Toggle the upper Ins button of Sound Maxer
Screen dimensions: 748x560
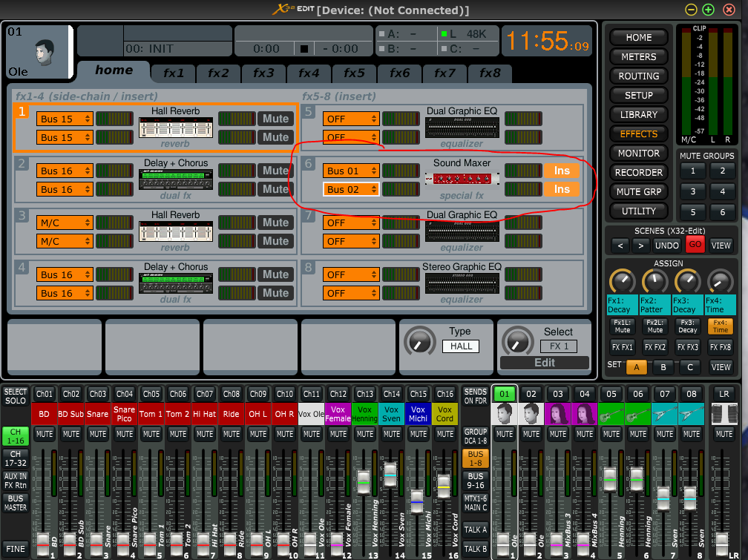click(x=562, y=171)
